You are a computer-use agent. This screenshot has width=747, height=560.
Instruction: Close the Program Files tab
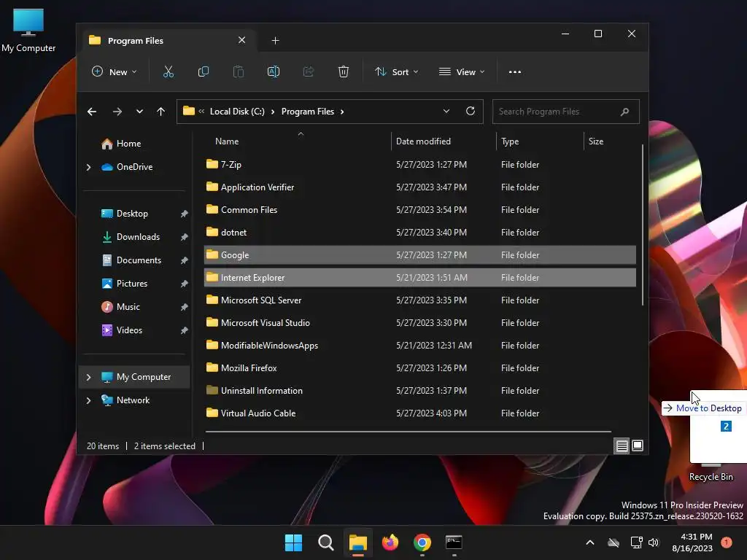[x=242, y=40]
